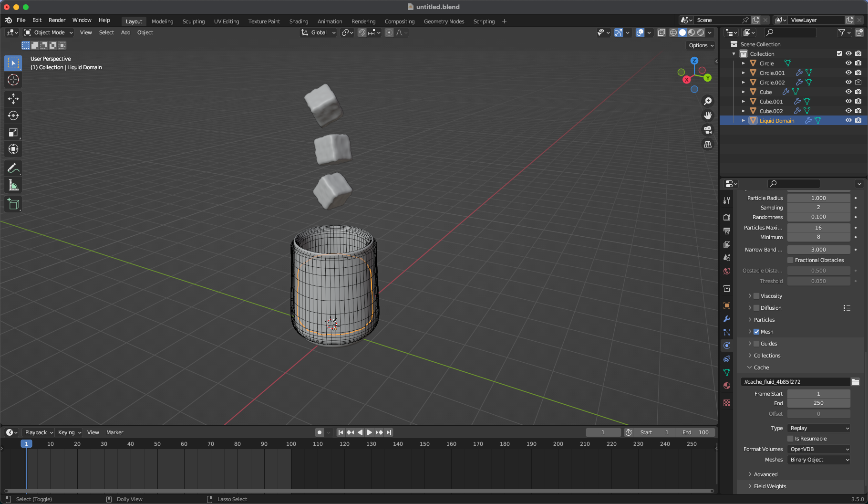Image resolution: width=868 pixels, height=504 pixels.
Task: Enable the Viscosity checkbox
Action: point(756,296)
